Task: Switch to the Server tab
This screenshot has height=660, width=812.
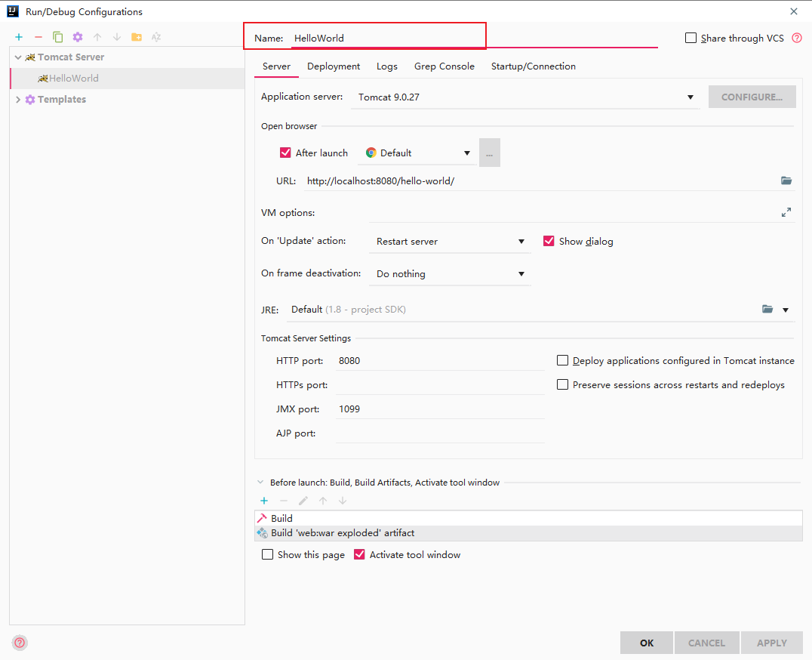Action: 276,66
